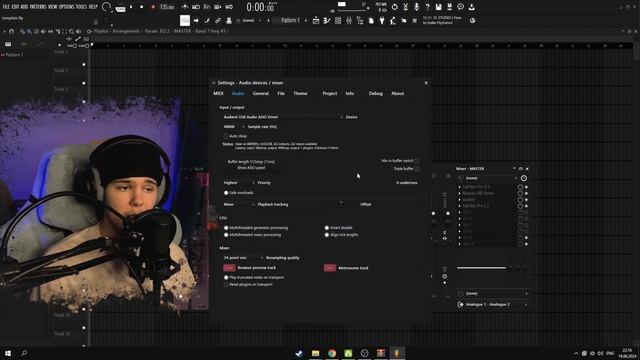Start playback with the transport play button
640x360 pixels.
tap(131, 7)
